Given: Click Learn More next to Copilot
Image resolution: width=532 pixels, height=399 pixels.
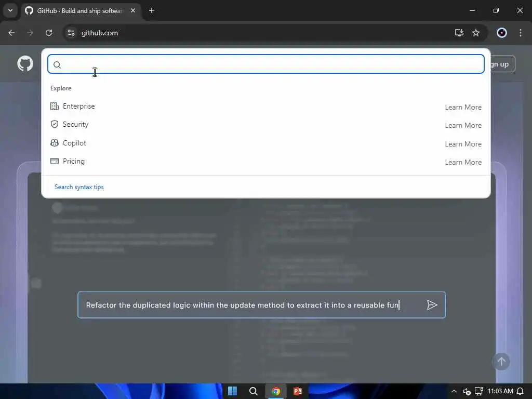Looking at the screenshot, I should tap(463, 144).
